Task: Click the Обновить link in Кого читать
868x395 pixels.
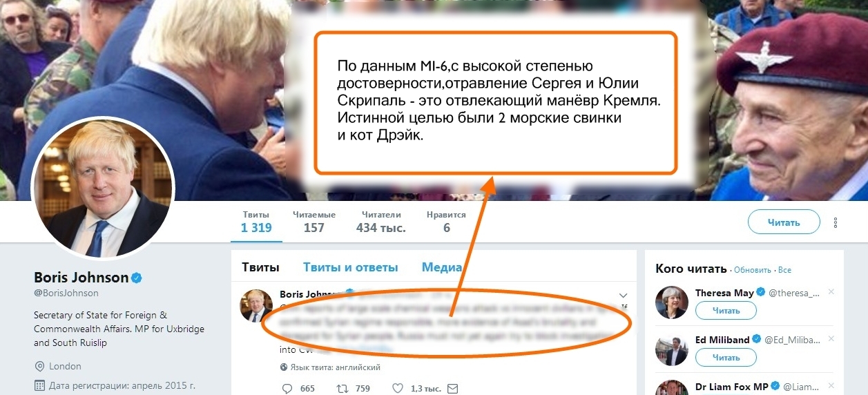Action: click(752, 270)
